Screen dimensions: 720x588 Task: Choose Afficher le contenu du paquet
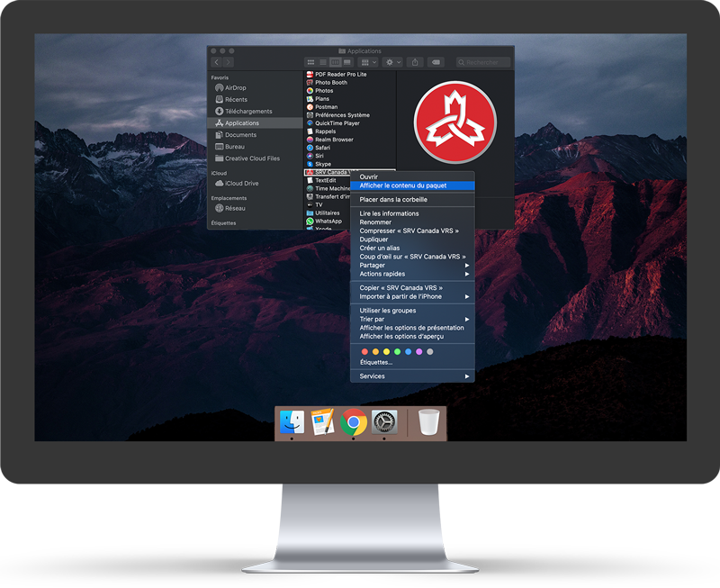click(412, 185)
